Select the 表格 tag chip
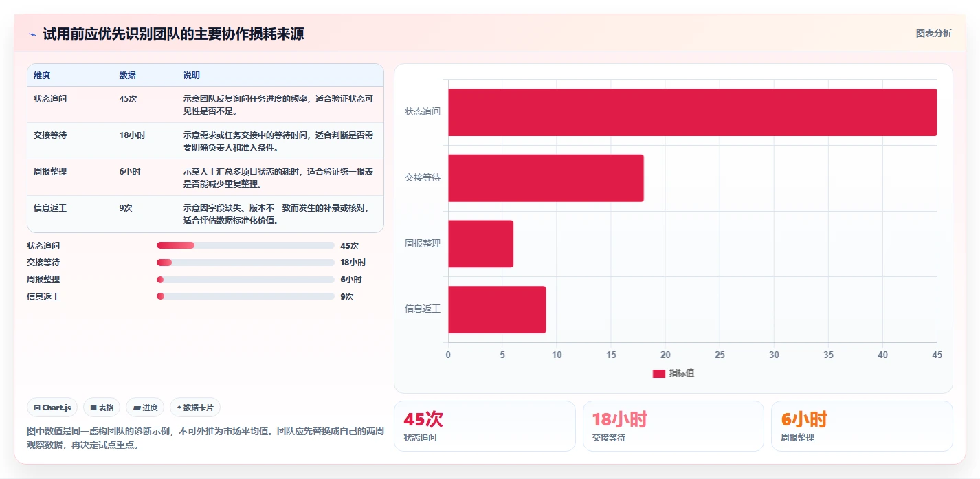The height and width of the screenshot is (479, 980). (102, 408)
